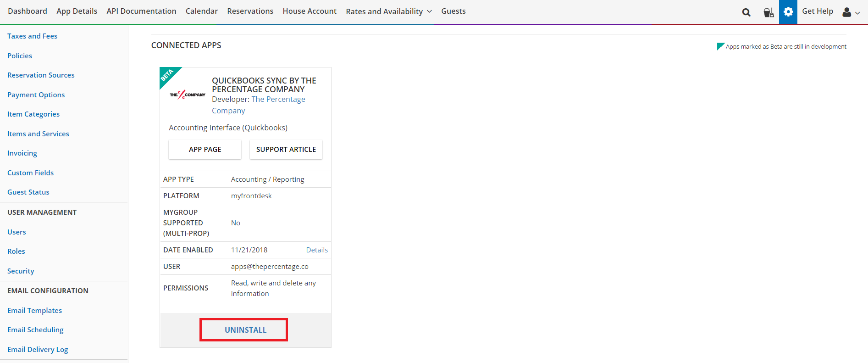The height and width of the screenshot is (363, 868).
Task: Open App Details in top navigation
Action: [77, 11]
